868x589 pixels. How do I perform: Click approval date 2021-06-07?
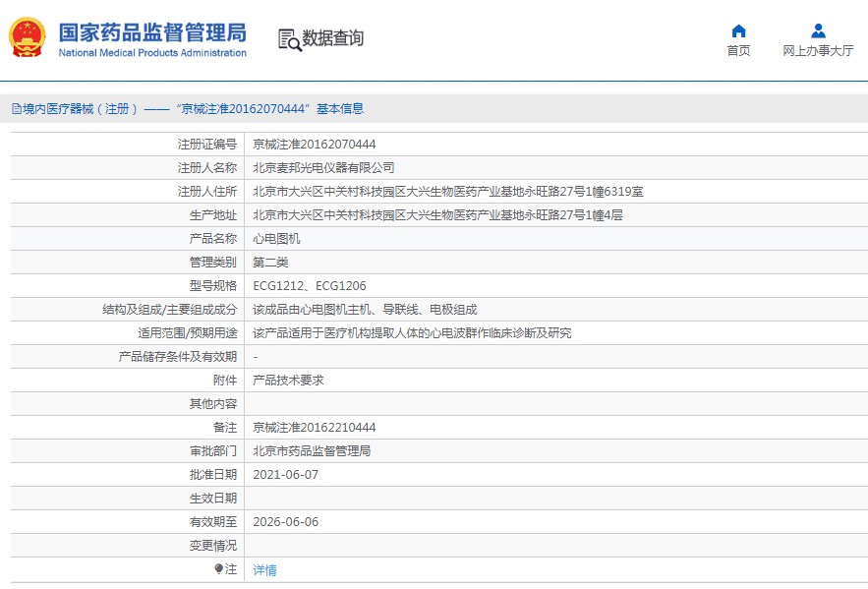click(285, 475)
